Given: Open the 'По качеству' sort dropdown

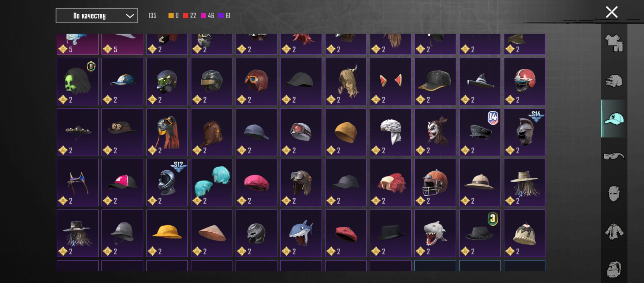Looking at the screenshot, I should coord(97,16).
